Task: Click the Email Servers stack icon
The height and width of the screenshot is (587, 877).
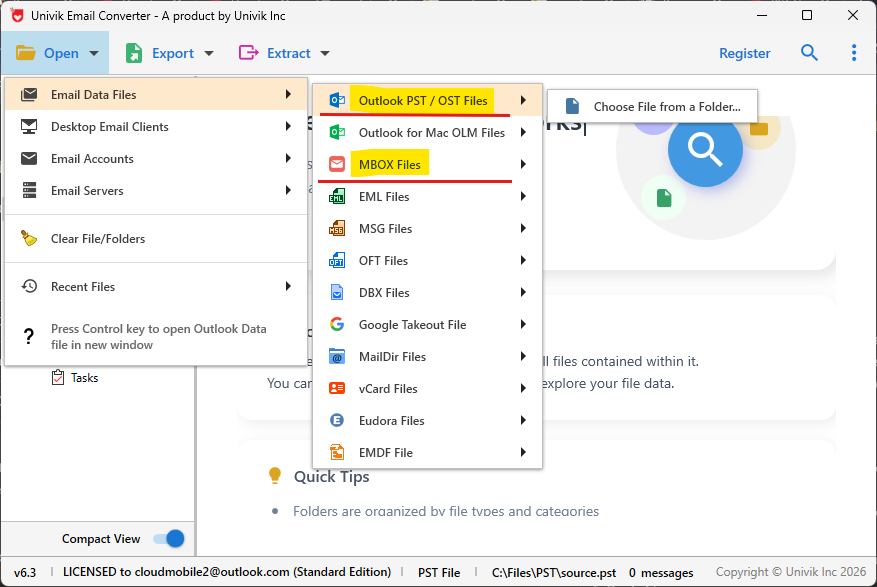Action: click(x=29, y=190)
